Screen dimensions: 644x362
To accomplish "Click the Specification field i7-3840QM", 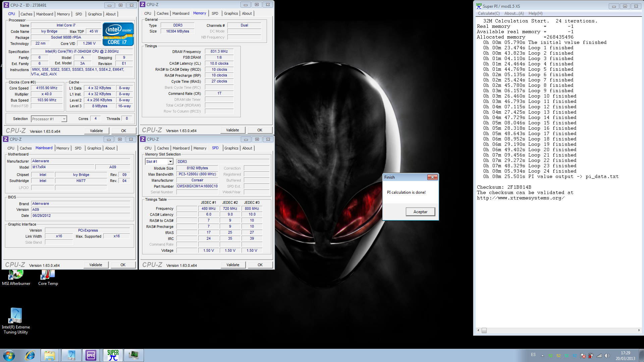I will coord(82,52).
